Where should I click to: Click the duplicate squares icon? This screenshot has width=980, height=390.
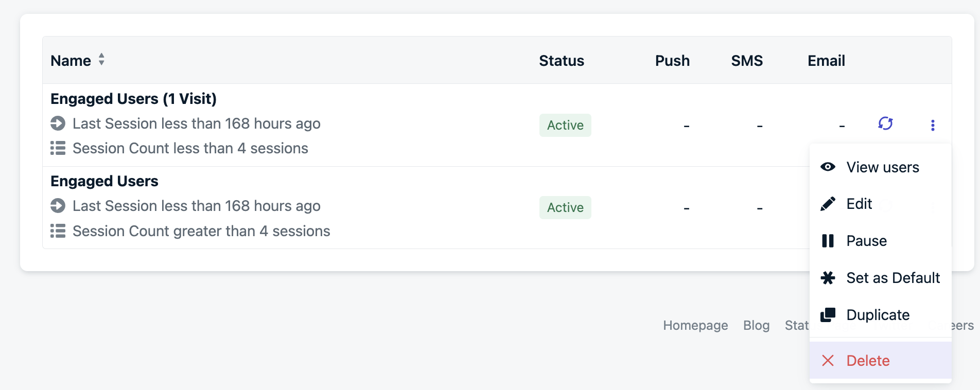pos(828,315)
